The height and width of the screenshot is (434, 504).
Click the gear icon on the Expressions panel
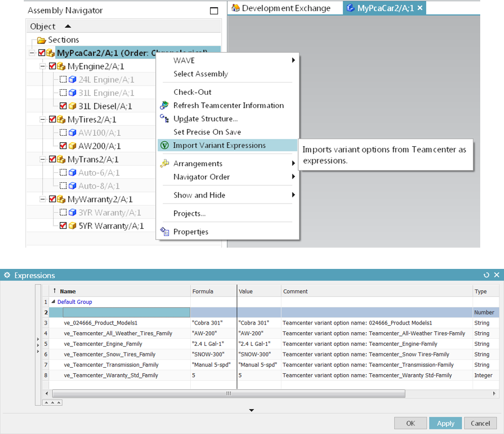[x=7, y=275]
